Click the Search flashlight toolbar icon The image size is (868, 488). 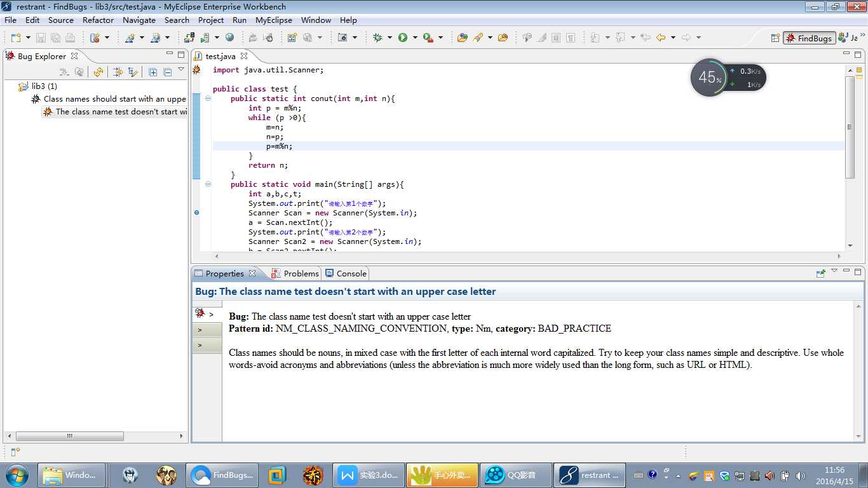pos(478,38)
